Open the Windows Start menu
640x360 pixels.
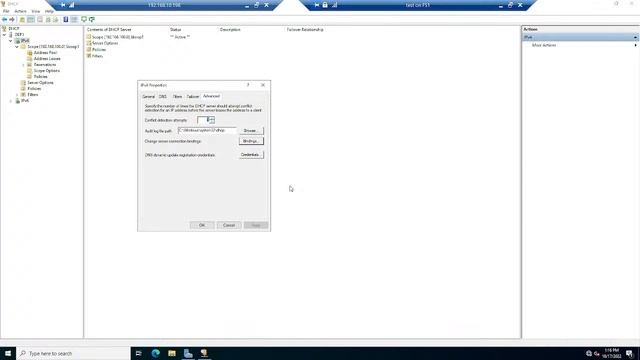coord(8,353)
